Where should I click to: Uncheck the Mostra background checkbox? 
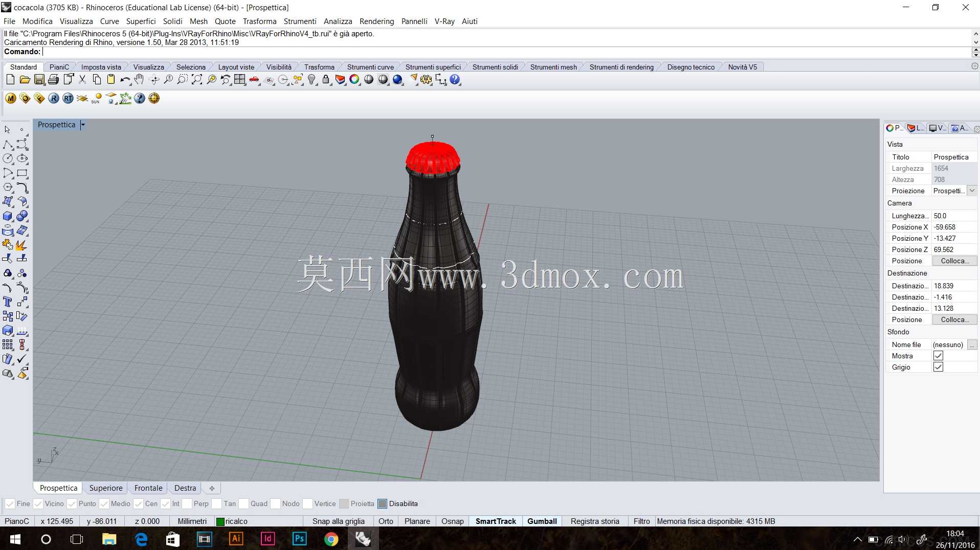coord(938,356)
